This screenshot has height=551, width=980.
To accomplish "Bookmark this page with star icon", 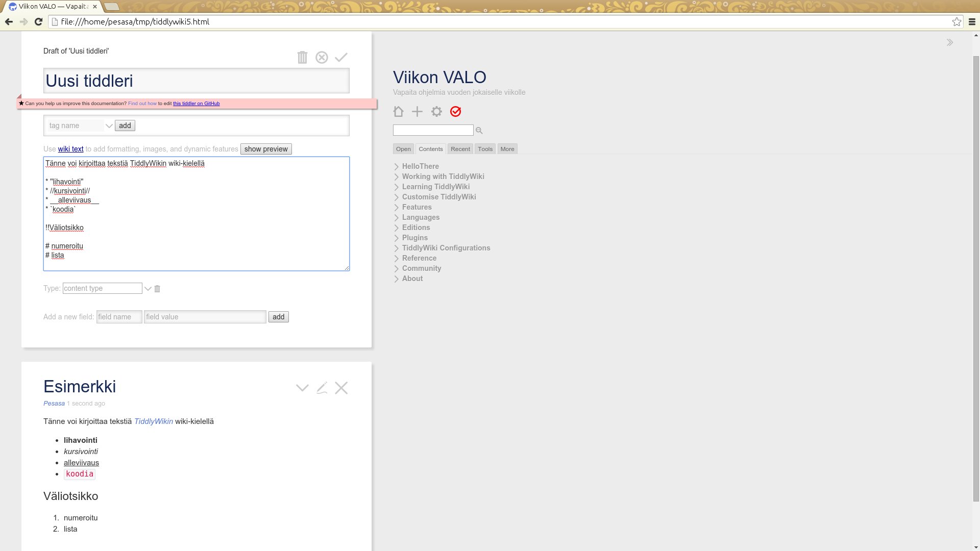I will coord(957,21).
